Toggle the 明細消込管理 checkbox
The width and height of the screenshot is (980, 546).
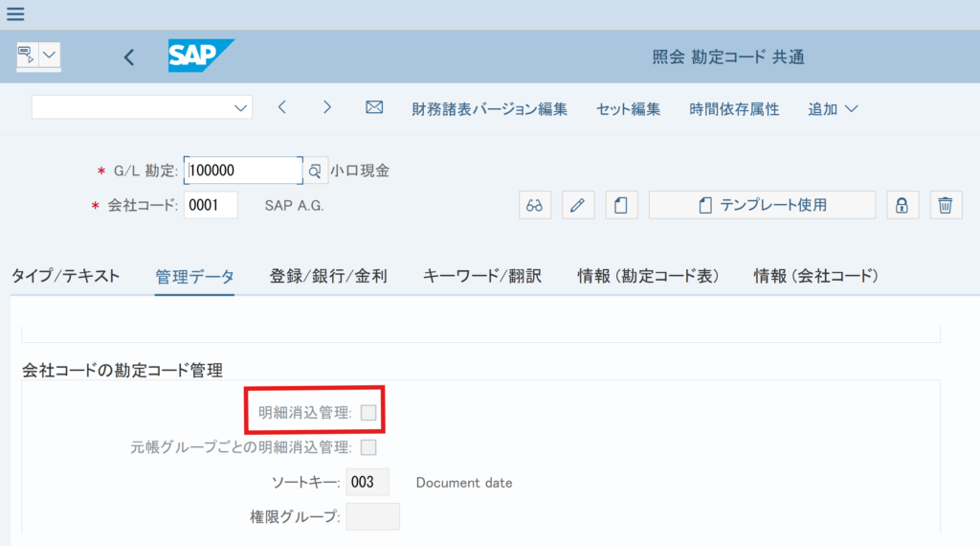coord(368,413)
